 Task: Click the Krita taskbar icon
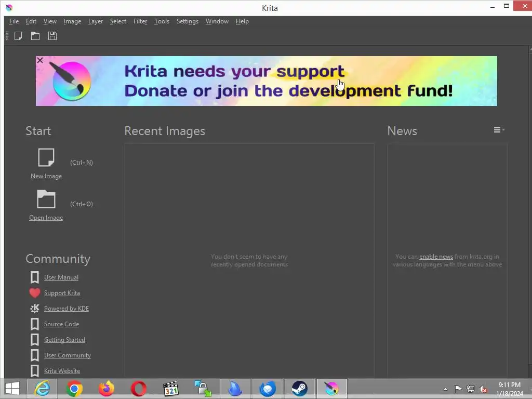coord(332,389)
